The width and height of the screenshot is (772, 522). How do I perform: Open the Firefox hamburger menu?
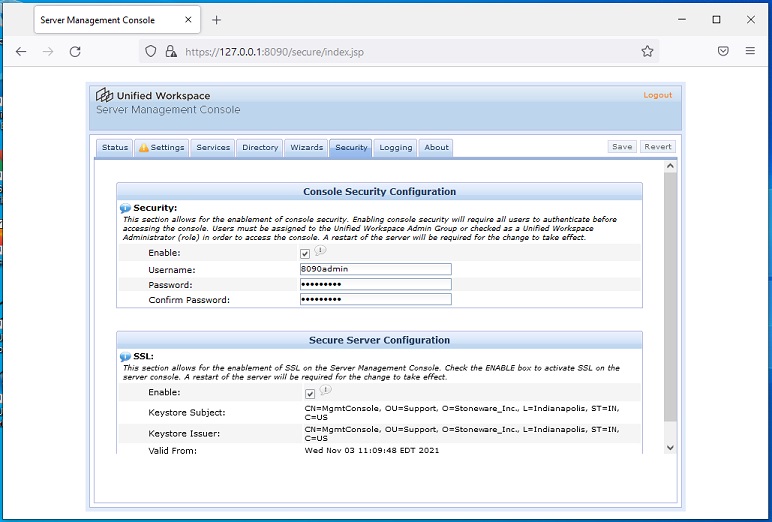coord(750,51)
